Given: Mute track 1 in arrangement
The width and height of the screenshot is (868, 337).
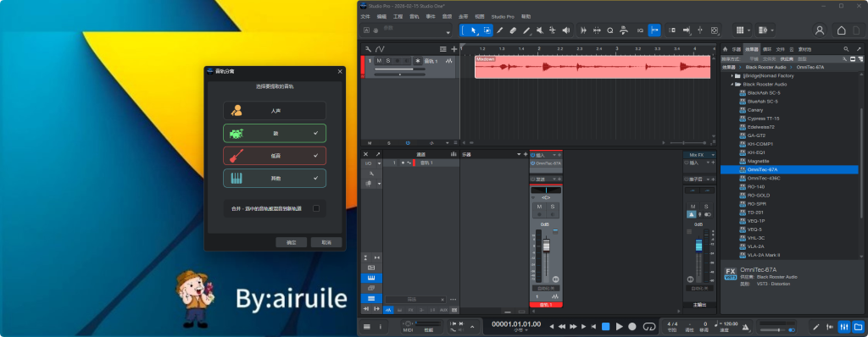Looking at the screenshot, I should (379, 61).
